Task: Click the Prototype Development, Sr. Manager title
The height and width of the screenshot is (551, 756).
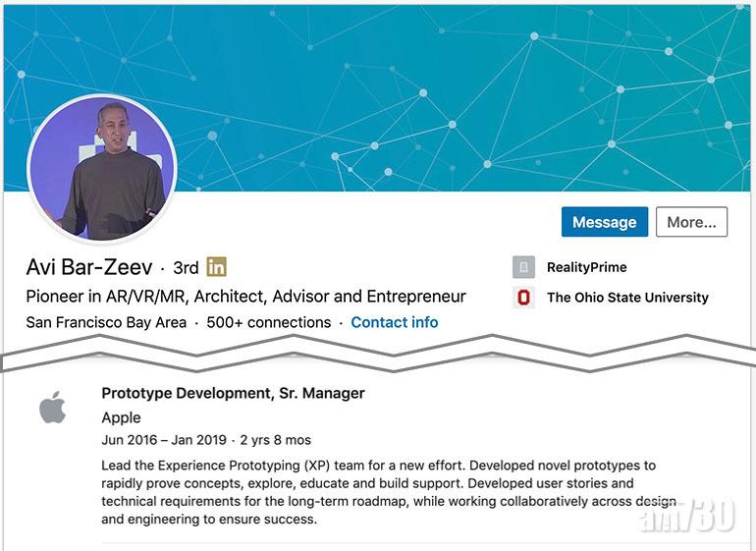Action: tap(233, 393)
